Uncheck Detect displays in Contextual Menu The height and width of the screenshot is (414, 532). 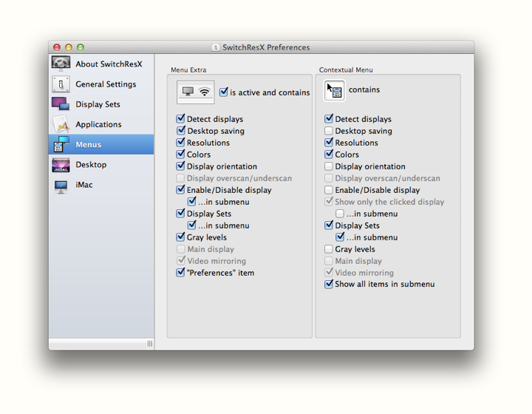(328, 118)
